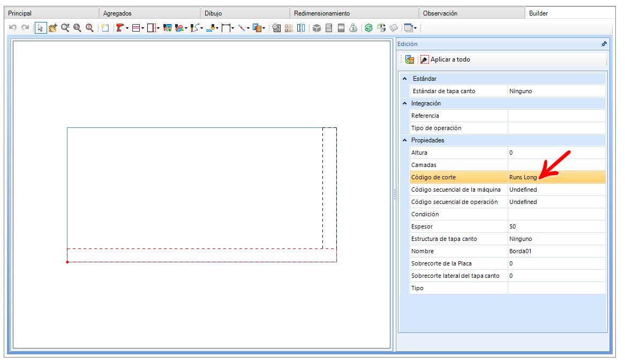625x364 pixels.
Task: Open the dimension tool dropdown arrow
Action: pos(233,28)
